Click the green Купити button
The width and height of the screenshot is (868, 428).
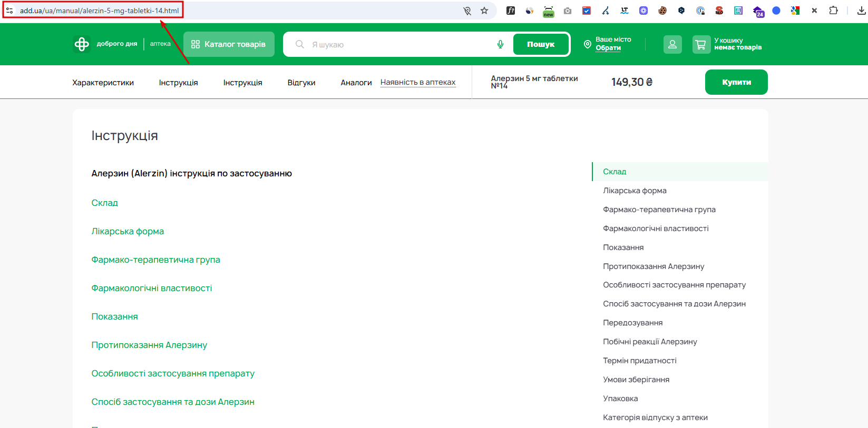point(736,82)
